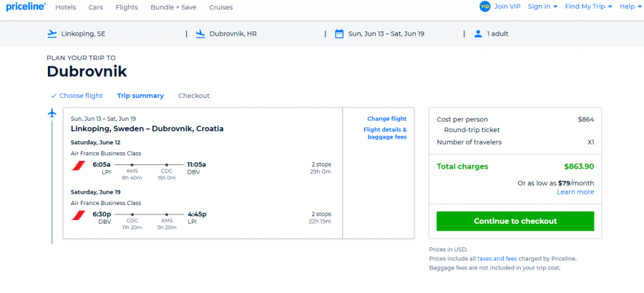Click the blue VIP badge icon

tap(484, 6)
